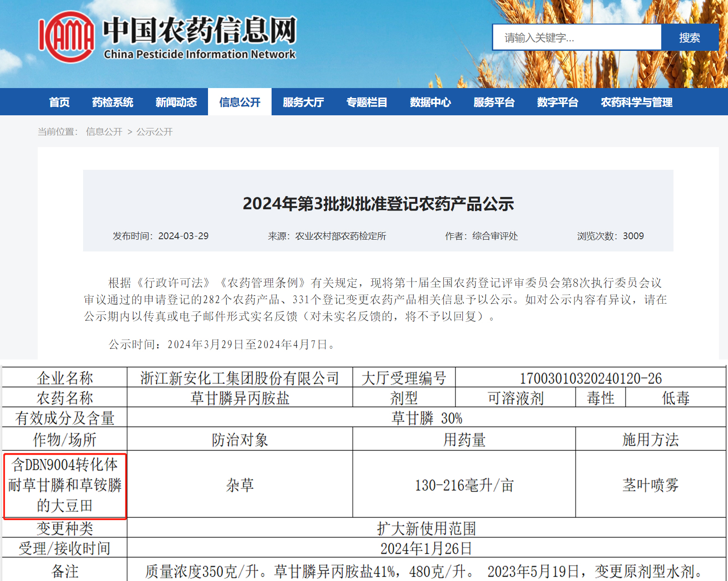Open the 数字平台 navigation menu
728x581 pixels.
(x=557, y=102)
